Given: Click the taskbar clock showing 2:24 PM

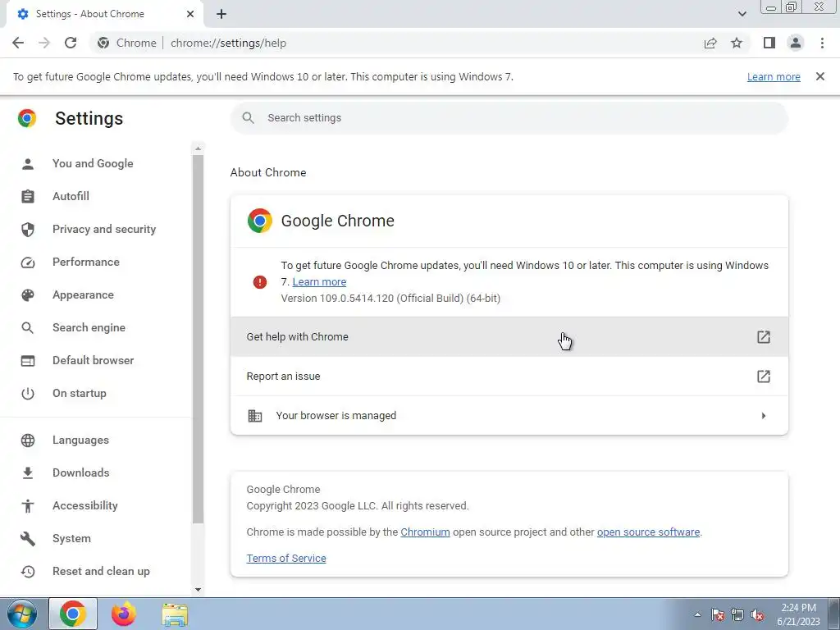Looking at the screenshot, I should point(798,614).
